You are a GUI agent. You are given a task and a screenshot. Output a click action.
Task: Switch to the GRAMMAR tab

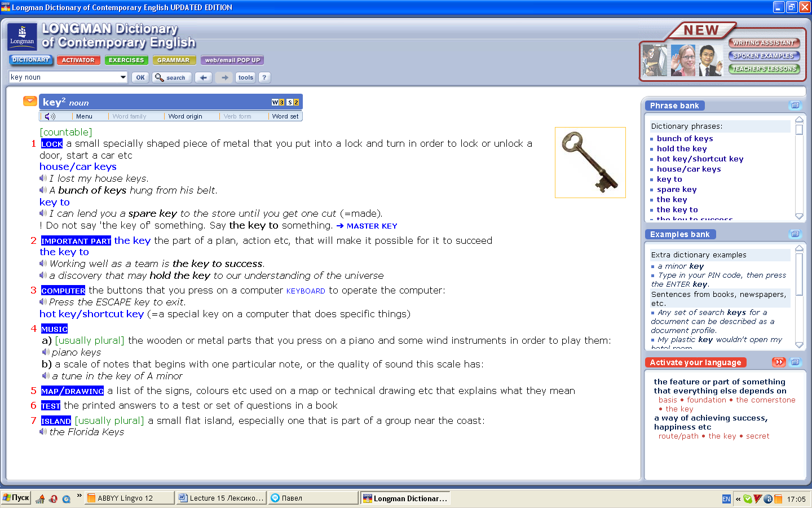[x=174, y=60]
